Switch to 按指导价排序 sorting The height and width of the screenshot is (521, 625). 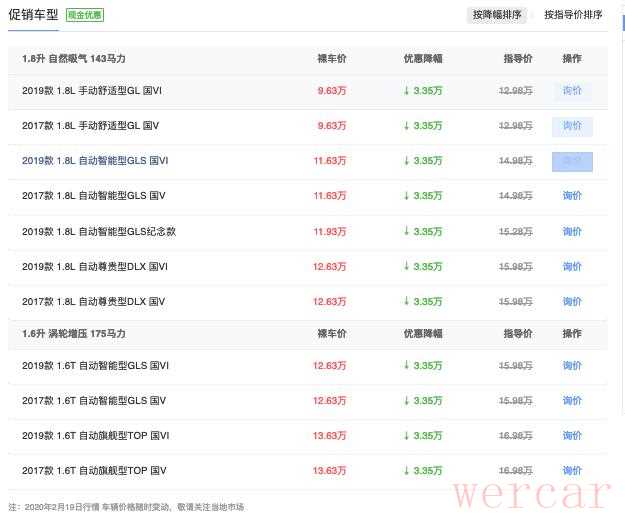pos(573,15)
